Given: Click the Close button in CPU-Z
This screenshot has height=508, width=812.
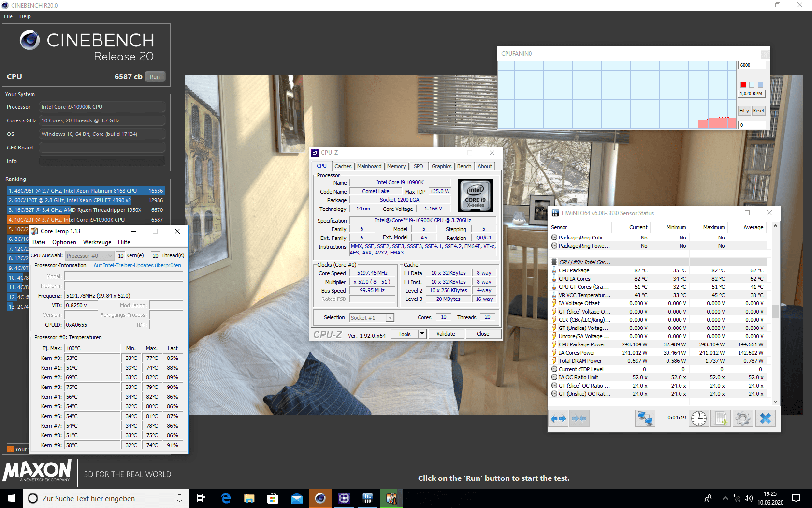Looking at the screenshot, I should pyautogui.click(x=483, y=334).
